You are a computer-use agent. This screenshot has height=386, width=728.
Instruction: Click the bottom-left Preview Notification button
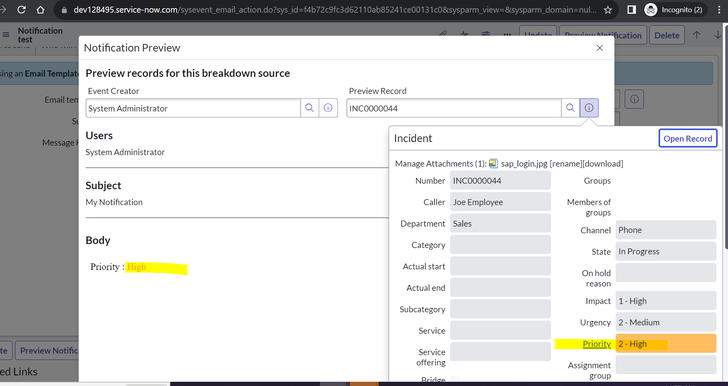pos(47,350)
